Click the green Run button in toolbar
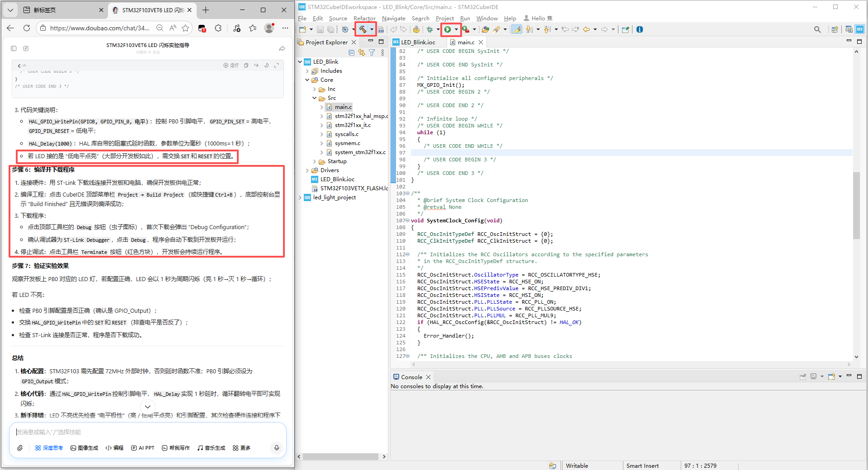Screen dimensions: 868x470 pyautogui.click(x=448, y=29)
